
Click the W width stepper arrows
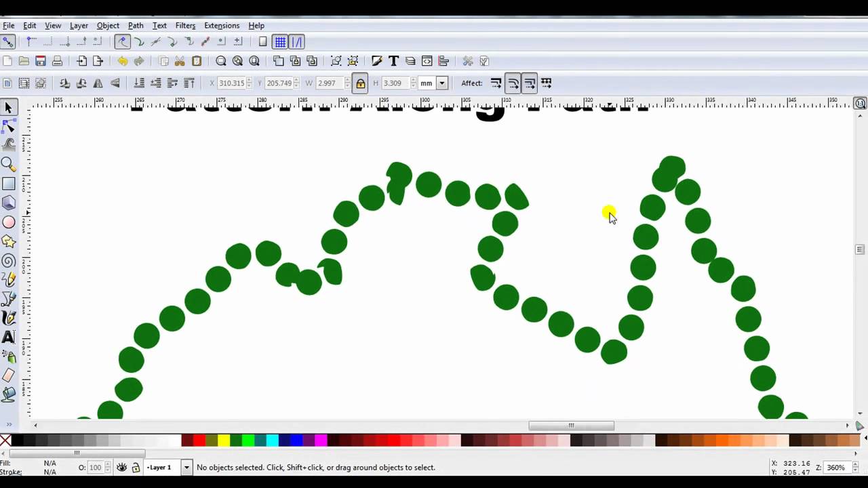[348, 83]
